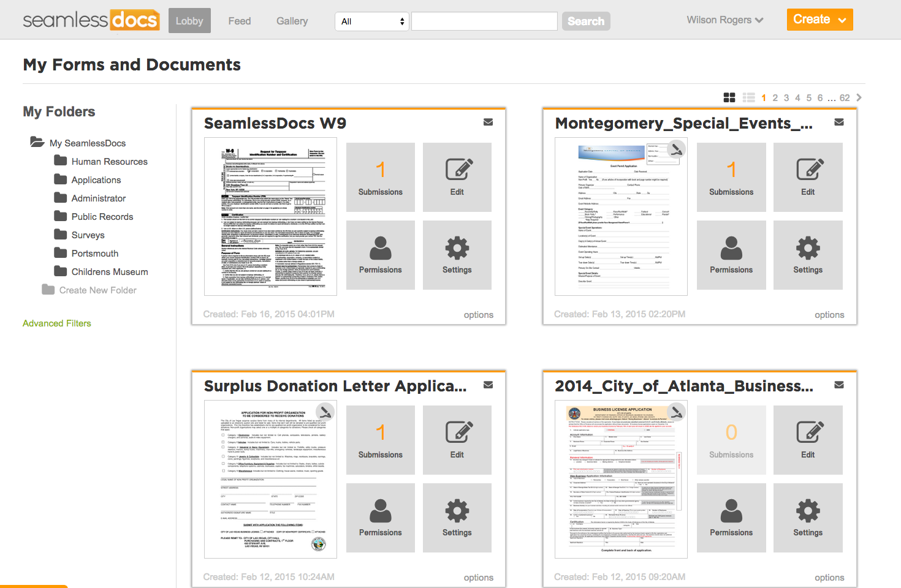Click the SeamlessDocs W9 document thumbnail
This screenshot has height=588, width=901.
(x=270, y=217)
